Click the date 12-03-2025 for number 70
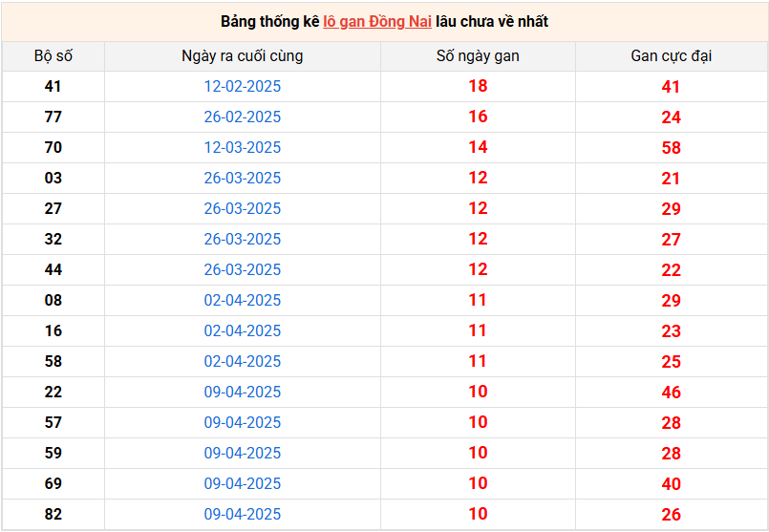 coord(243,148)
